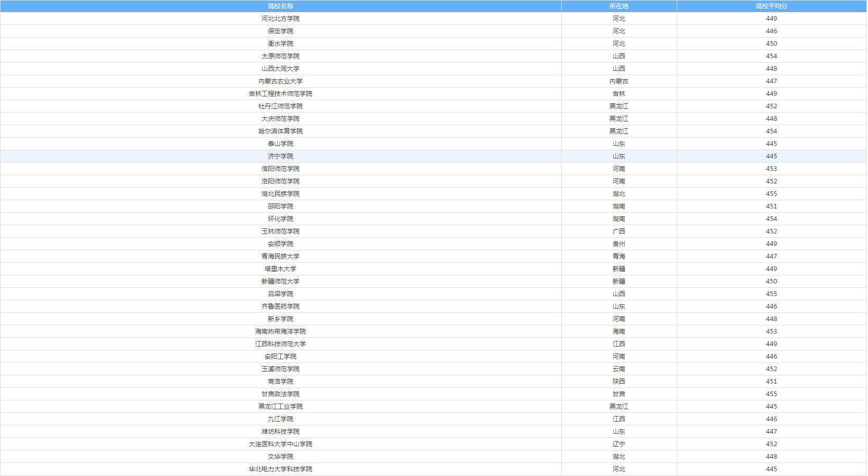Click the 山西大同大学 cell
This screenshot has width=868, height=476.
coord(280,69)
